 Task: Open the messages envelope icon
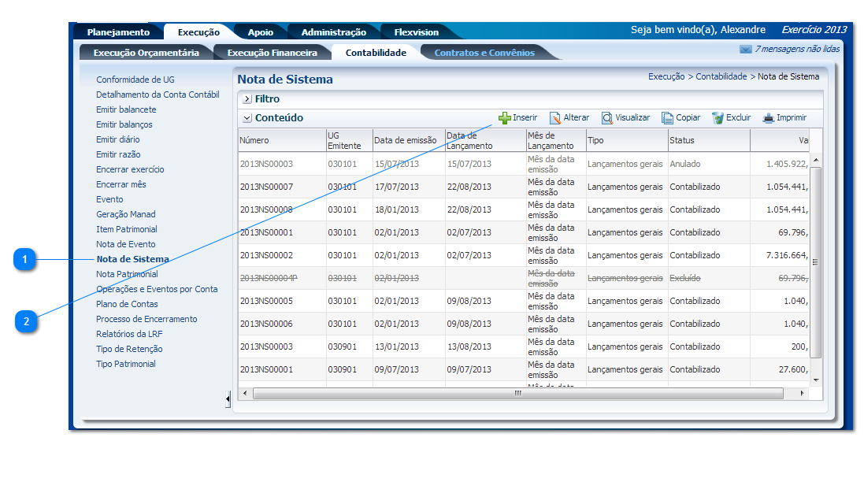click(745, 50)
